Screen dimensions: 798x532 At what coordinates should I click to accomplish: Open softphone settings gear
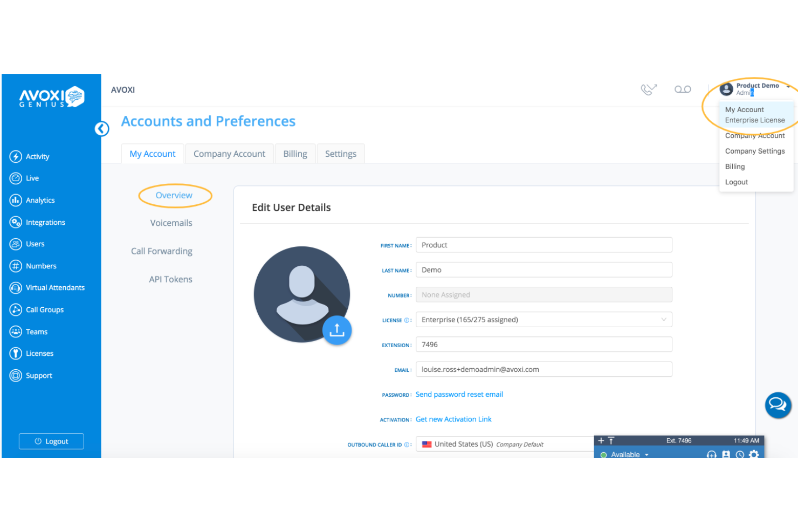(x=754, y=454)
